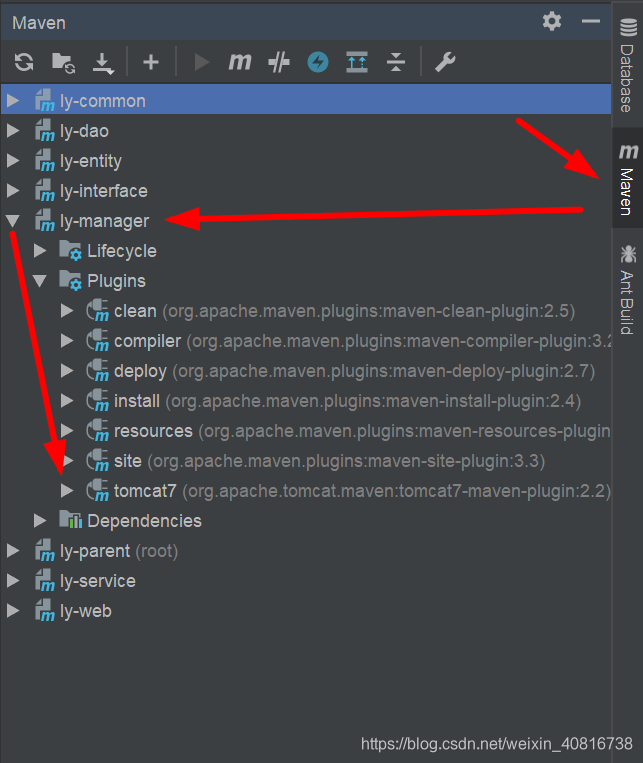This screenshot has height=763, width=643.
Task: Open the Ant Build side tab
Action: pos(628,290)
